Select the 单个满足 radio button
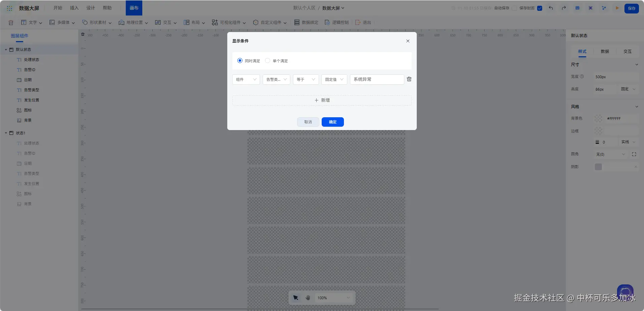The image size is (644, 311). click(267, 61)
